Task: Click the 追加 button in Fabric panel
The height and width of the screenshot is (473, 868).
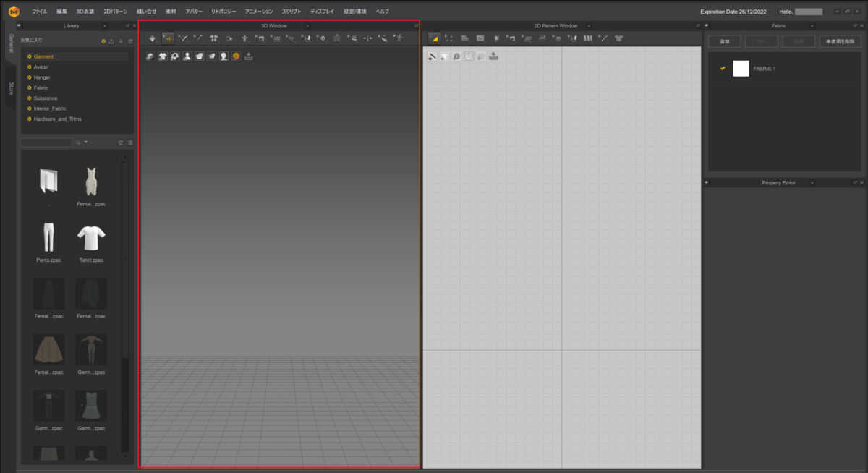Action: [x=725, y=41]
